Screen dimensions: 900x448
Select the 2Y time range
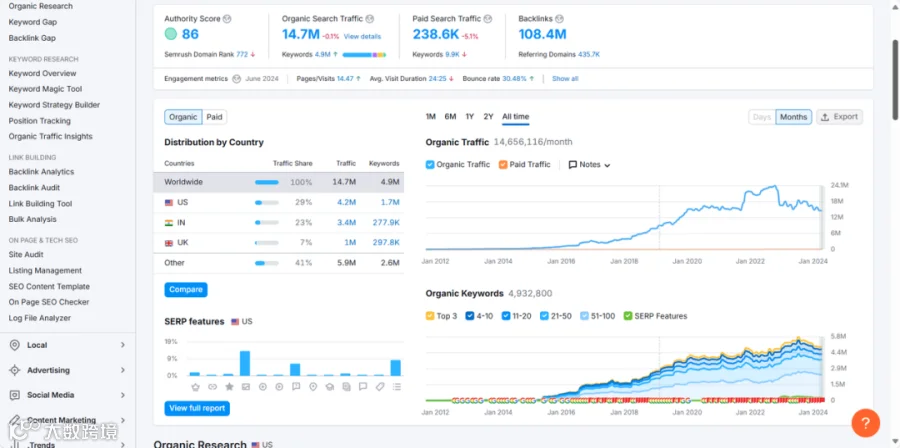pyautogui.click(x=488, y=116)
